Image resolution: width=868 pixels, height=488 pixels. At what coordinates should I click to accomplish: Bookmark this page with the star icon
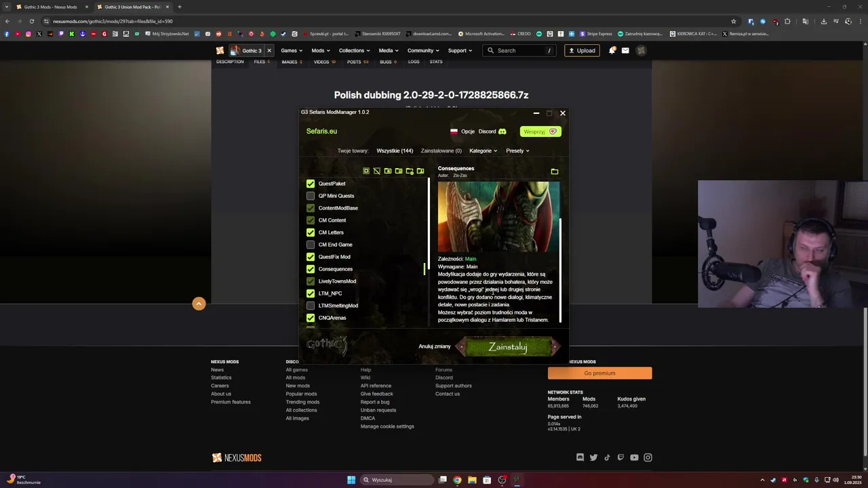tap(733, 21)
